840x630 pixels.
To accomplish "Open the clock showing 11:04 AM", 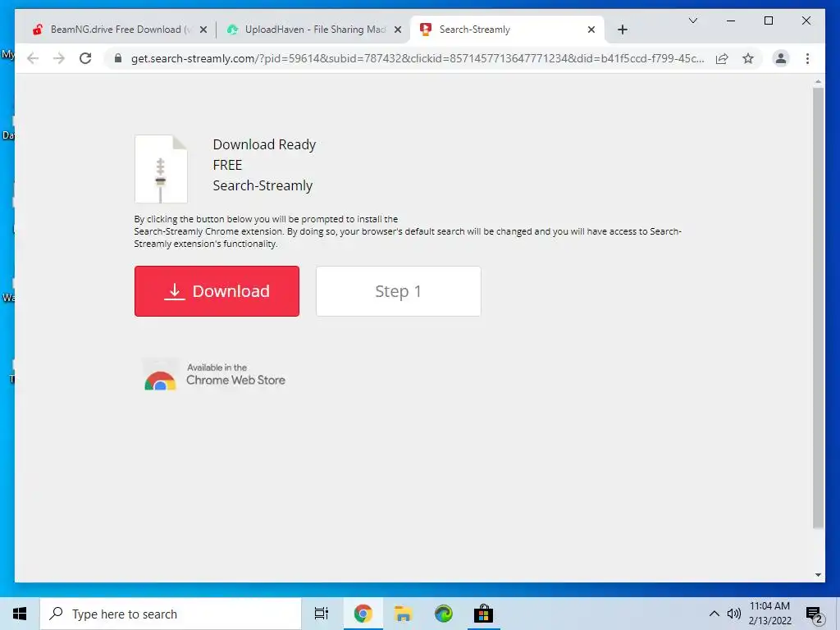I will click(x=769, y=614).
